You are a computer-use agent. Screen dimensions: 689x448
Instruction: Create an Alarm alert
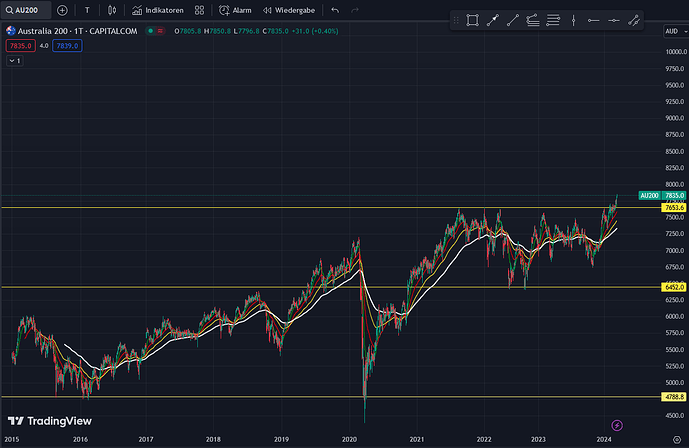[x=236, y=10]
